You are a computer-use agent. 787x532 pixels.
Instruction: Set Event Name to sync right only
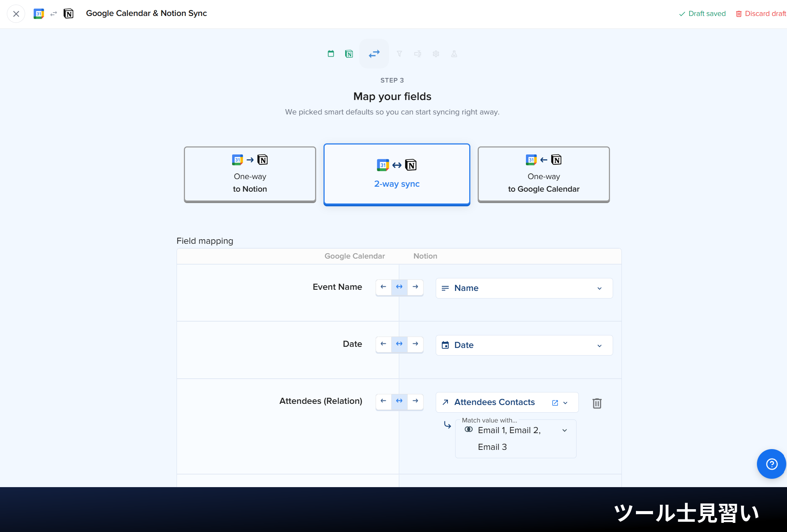[415, 287]
